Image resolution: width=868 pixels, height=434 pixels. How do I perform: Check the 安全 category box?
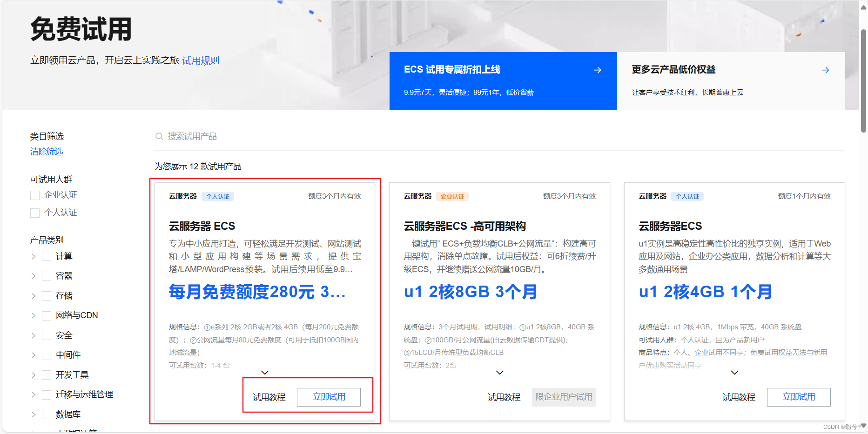click(x=47, y=335)
